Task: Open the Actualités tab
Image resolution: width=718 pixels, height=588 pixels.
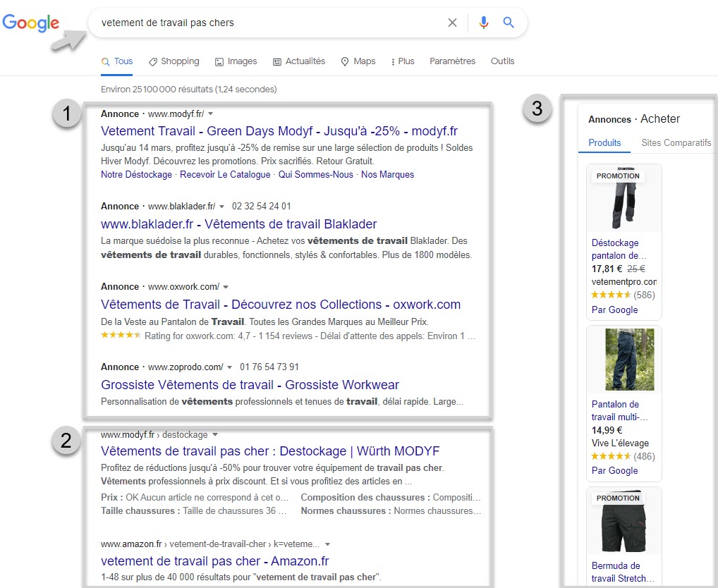Action: (299, 61)
